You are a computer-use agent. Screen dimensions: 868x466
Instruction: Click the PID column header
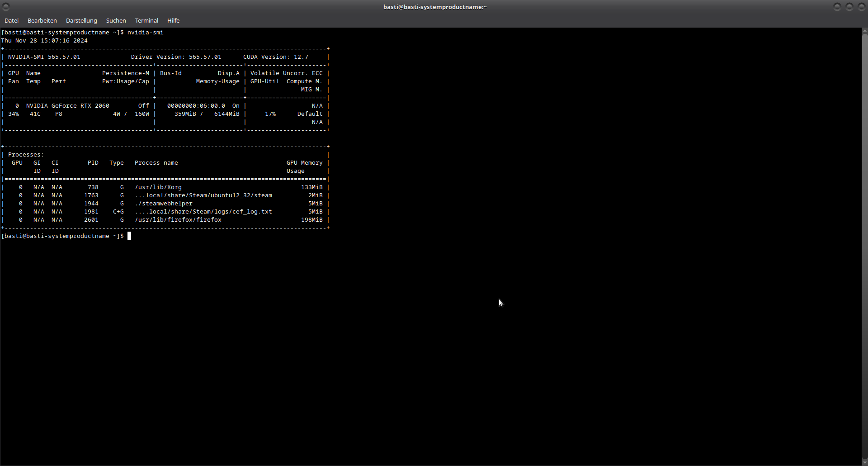93,163
